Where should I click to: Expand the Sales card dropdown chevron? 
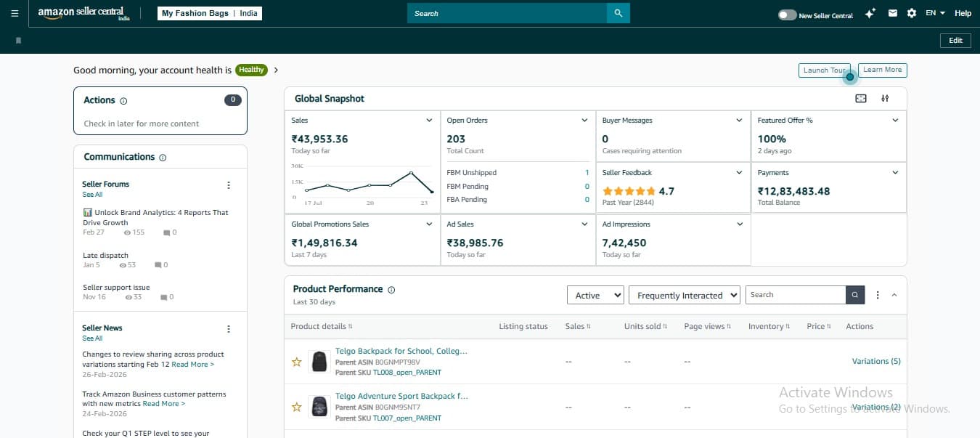(x=429, y=121)
